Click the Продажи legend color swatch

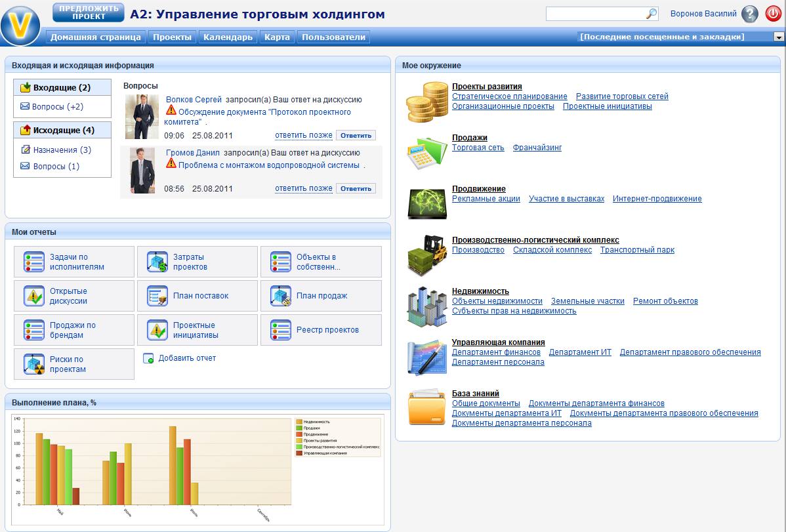pos(299,428)
